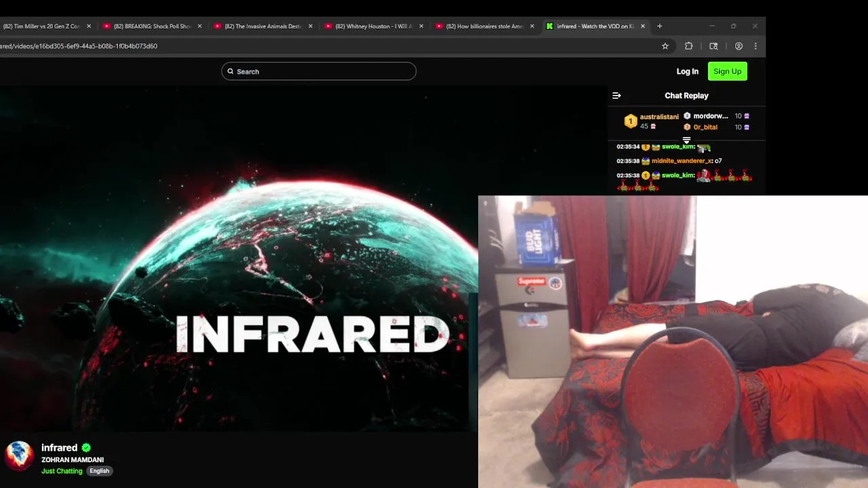Select the infrared Kick VOD tab
868x488 pixels.
tap(595, 26)
